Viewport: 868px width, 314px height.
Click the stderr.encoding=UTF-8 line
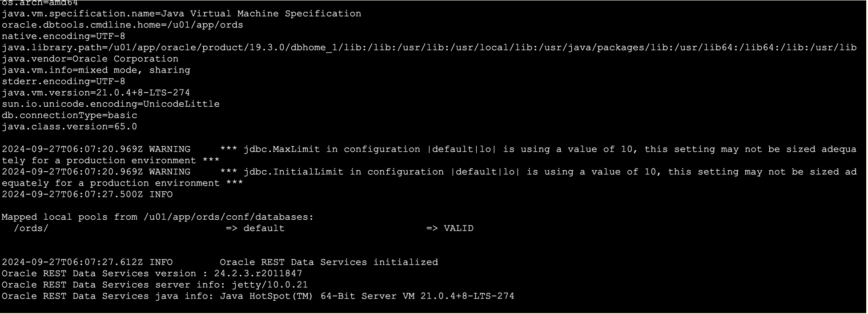pyautogui.click(x=63, y=81)
